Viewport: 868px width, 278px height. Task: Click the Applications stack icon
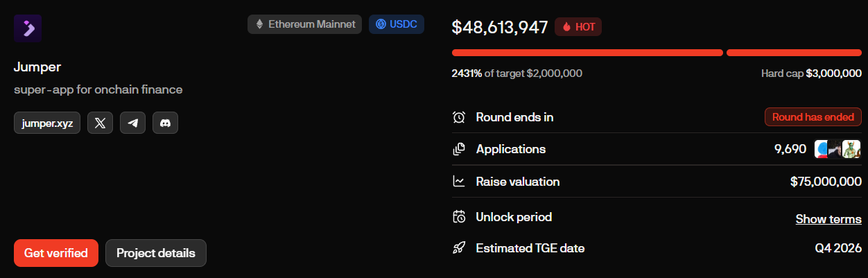459,149
